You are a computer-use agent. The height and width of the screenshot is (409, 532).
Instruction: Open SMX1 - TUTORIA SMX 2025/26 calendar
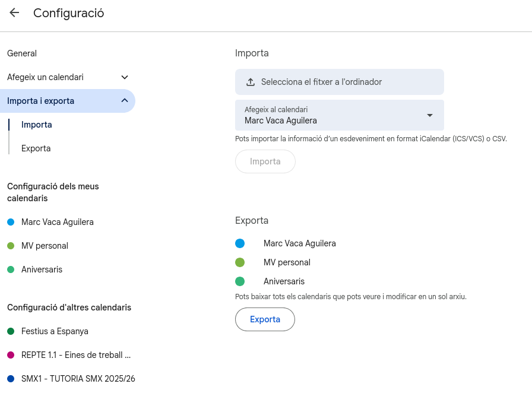78,379
